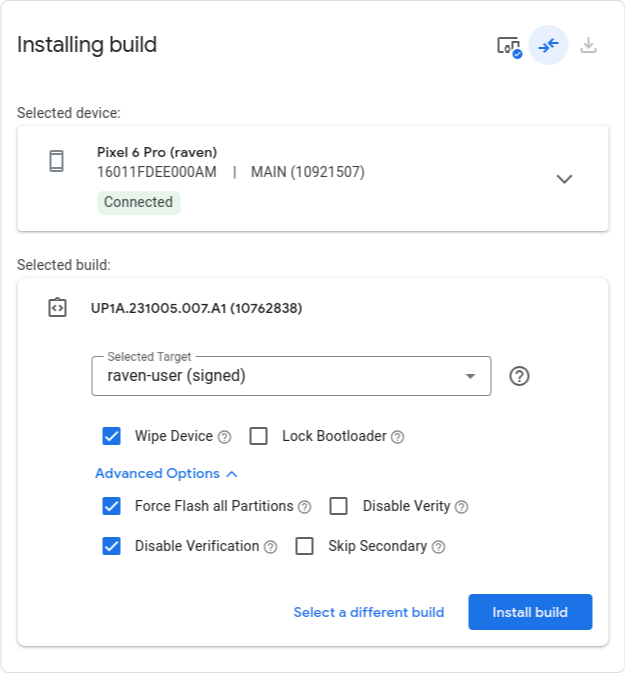
Task: Click the phone icon beside Pixel 6 Pro
Action: (57, 161)
